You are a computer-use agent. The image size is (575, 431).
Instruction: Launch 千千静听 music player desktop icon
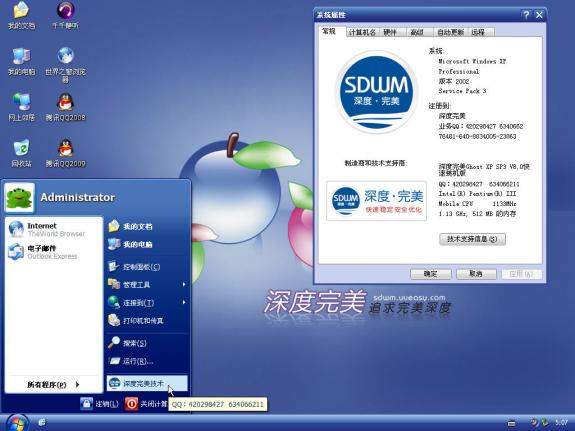click(x=65, y=15)
